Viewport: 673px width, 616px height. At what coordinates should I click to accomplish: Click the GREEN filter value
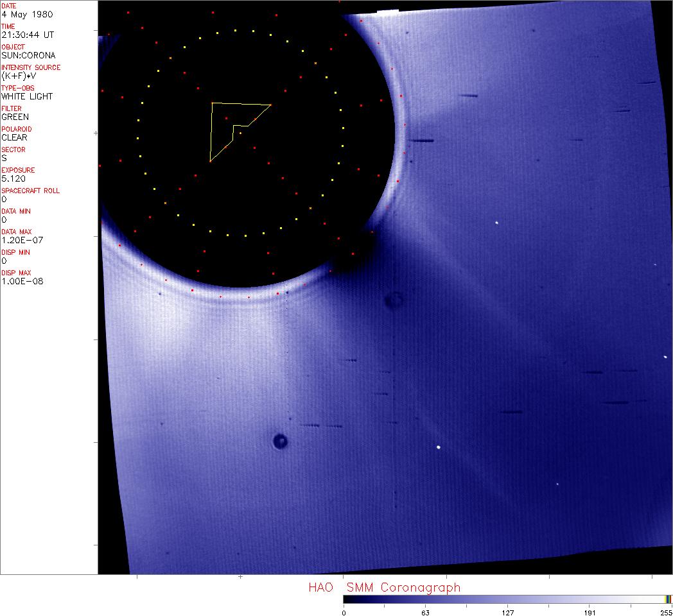15,117
